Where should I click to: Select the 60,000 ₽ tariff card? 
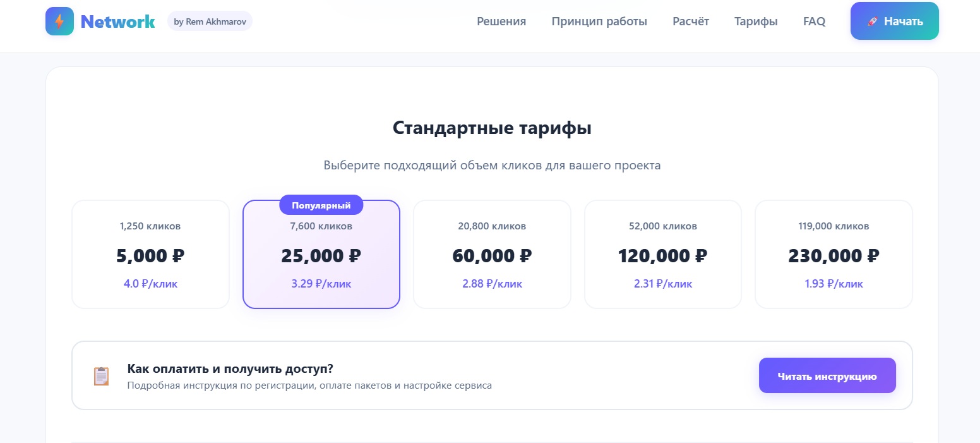pos(492,255)
